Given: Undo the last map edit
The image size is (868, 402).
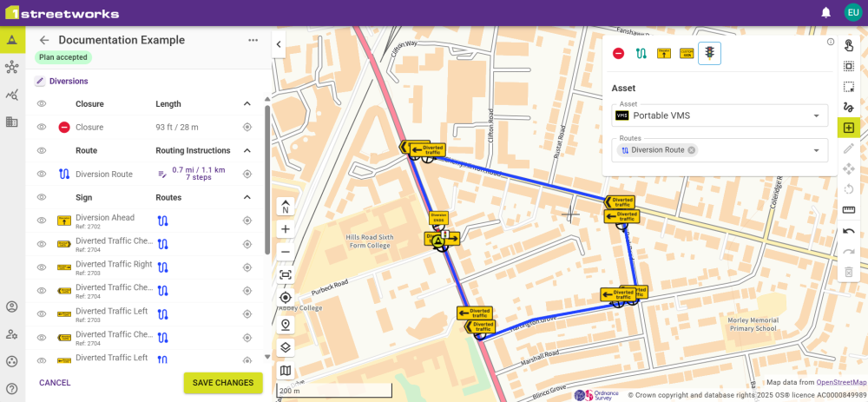Looking at the screenshot, I should coord(849,231).
